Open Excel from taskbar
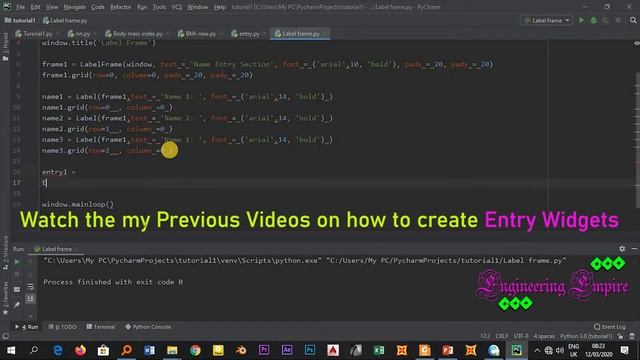This screenshot has height=360, width=640. [x=379, y=350]
